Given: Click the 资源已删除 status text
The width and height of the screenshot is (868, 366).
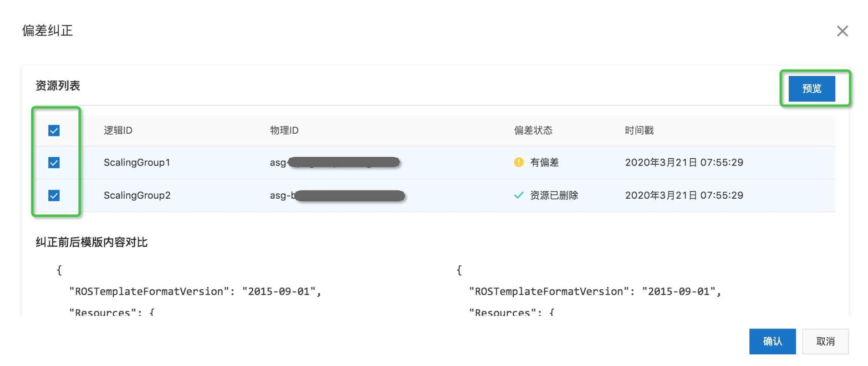Looking at the screenshot, I should tap(554, 195).
